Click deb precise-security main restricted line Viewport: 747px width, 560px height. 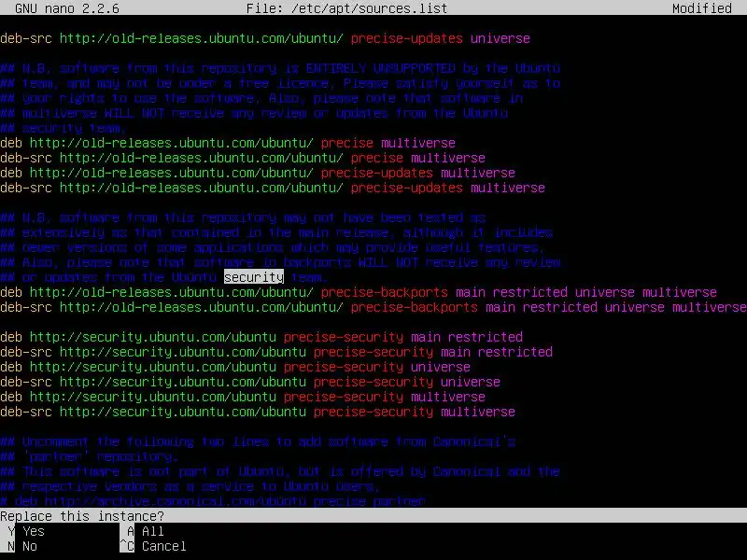click(x=261, y=337)
